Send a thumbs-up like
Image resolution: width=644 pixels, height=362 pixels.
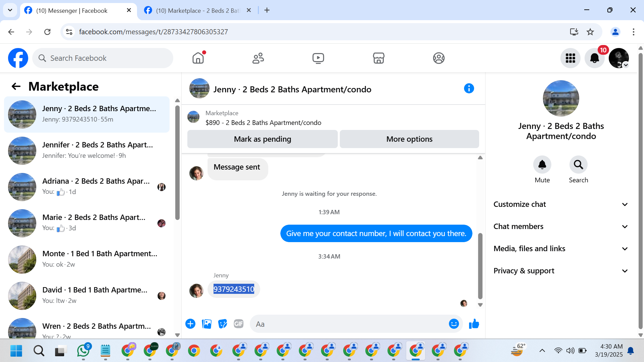[474, 324]
